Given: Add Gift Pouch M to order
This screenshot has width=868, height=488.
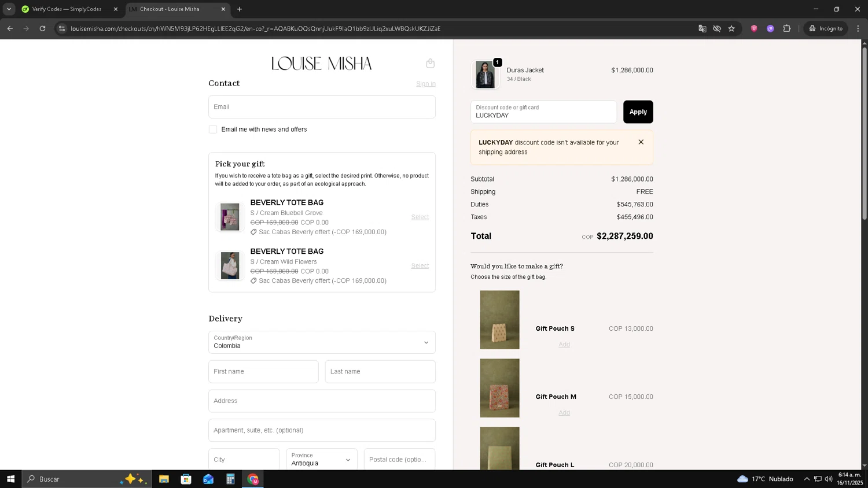Looking at the screenshot, I should click(x=564, y=413).
